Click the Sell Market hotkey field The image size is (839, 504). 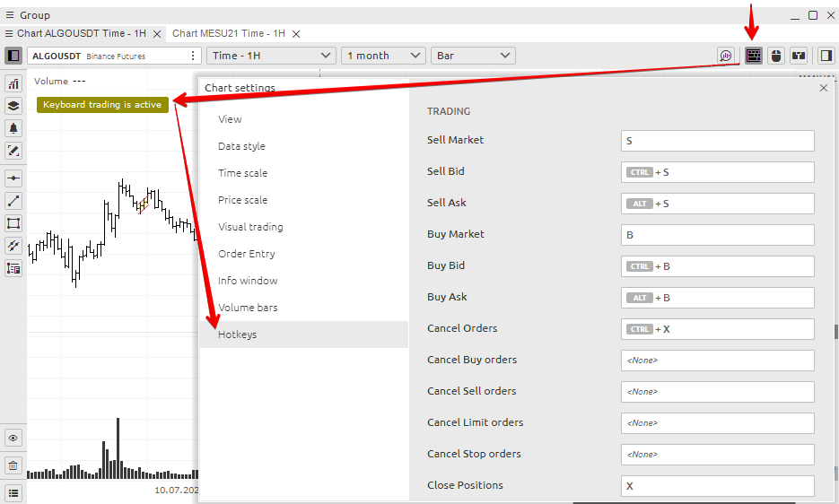pos(717,141)
